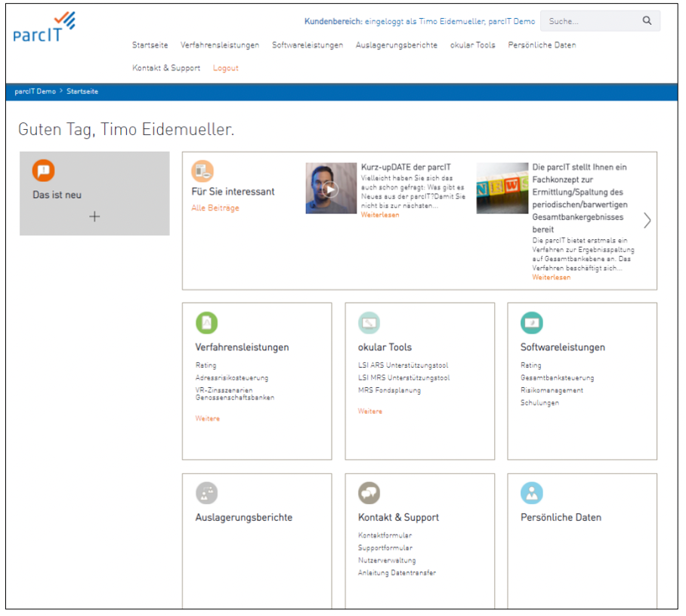Click the parcIT logo
This screenshot has height=616, width=686.
click(44, 27)
